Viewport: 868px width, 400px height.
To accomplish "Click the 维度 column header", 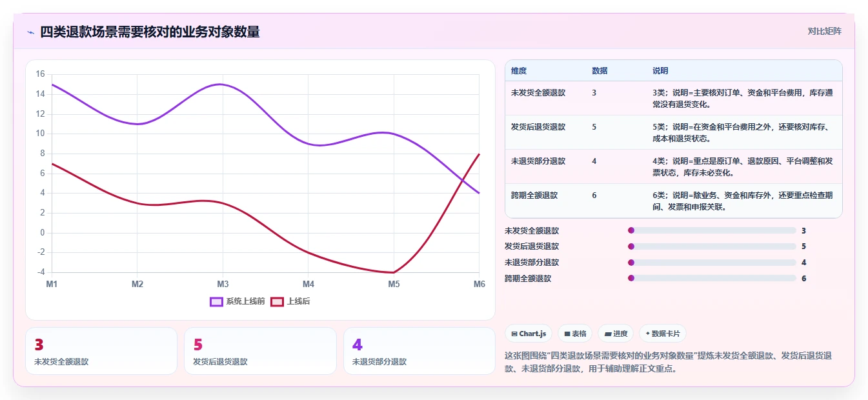I will (x=519, y=71).
